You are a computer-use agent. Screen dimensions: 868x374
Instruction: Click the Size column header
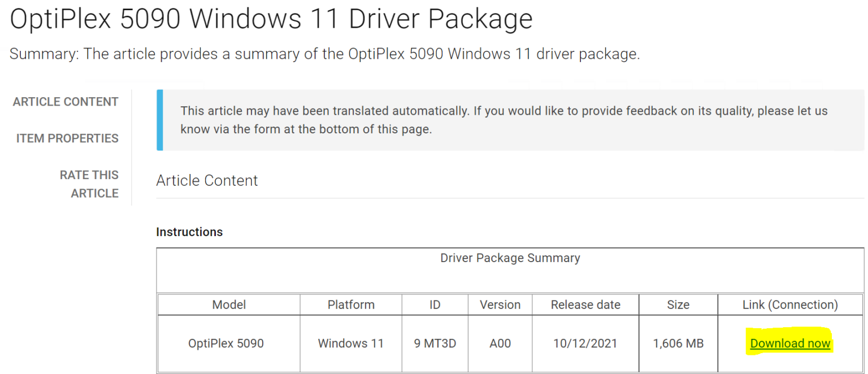tap(678, 305)
